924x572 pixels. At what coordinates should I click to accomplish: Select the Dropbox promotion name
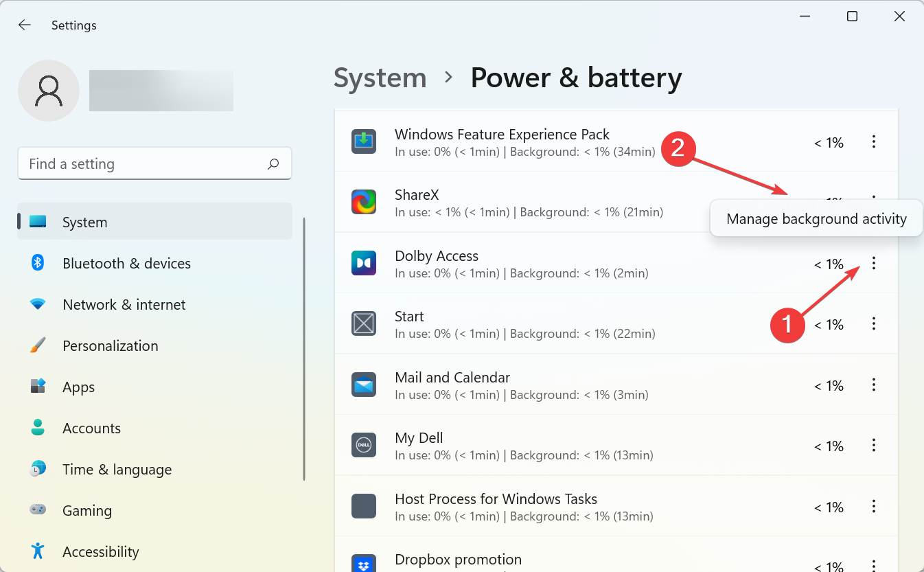pyautogui.click(x=459, y=560)
